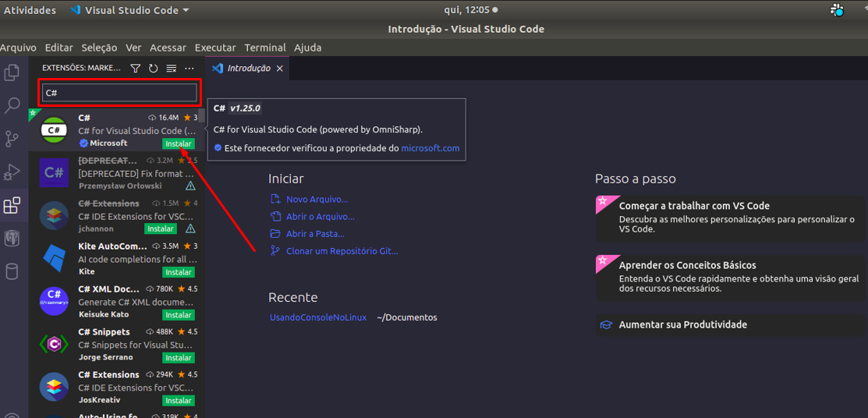Open extensions panel more actions menu
868x418 pixels.
190,68
